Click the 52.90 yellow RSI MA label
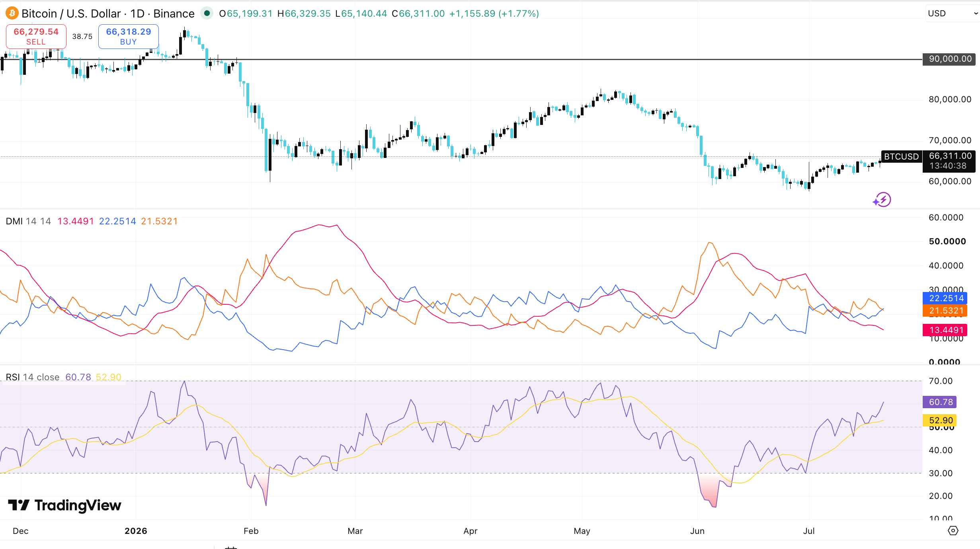This screenshot has width=980, height=549. coord(940,420)
